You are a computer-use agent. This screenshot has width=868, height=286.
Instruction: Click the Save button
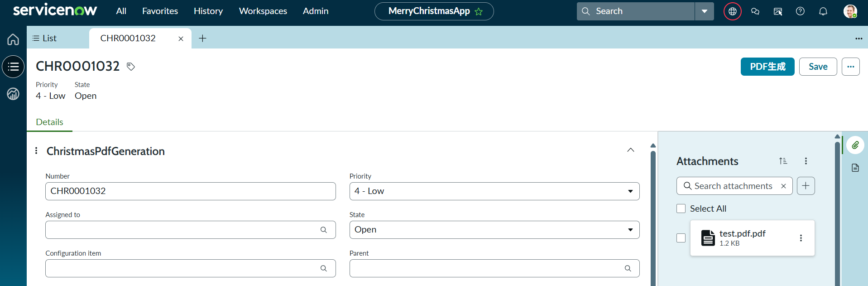coord(818,67)
